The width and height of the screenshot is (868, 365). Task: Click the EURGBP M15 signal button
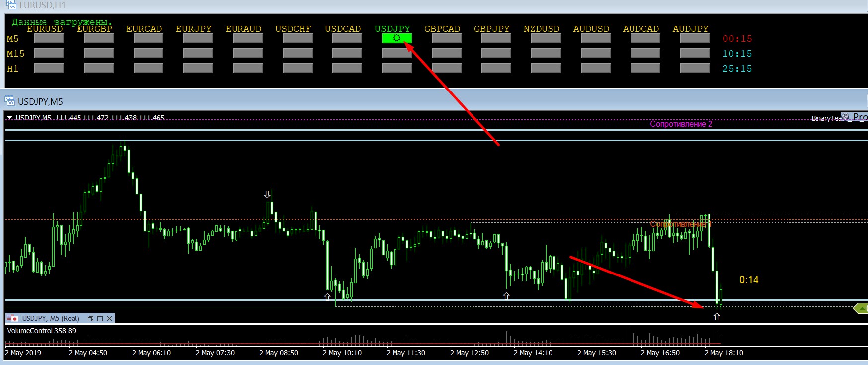pos(98,53)
